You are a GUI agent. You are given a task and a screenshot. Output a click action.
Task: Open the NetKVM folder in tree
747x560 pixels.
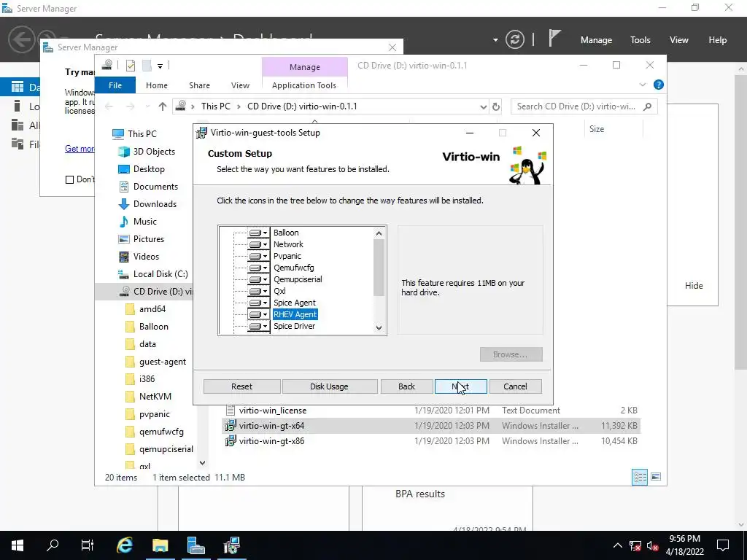coord(148,397)
